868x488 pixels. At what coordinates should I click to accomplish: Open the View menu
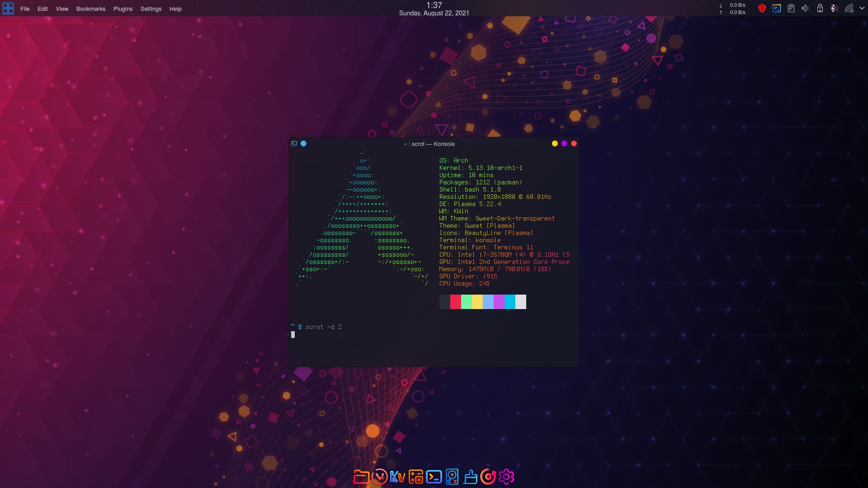coord(62,9)
